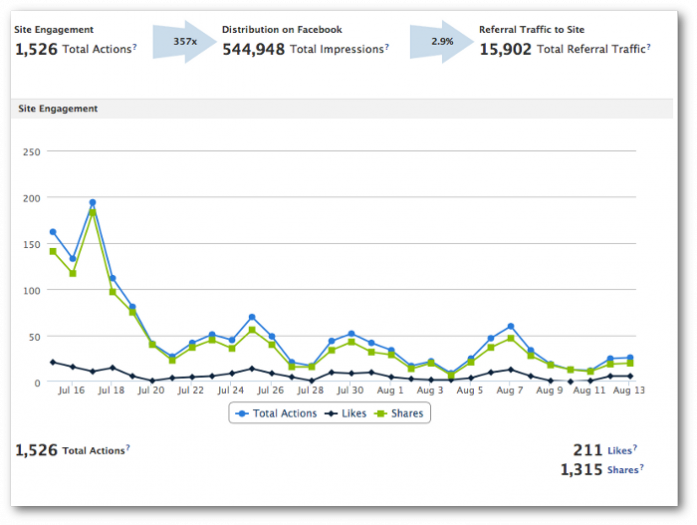Image resolution: width=697 pixels, height=525 pixels.
Task: Select the Total Actions peak above Aug 7
Action: 511,326
